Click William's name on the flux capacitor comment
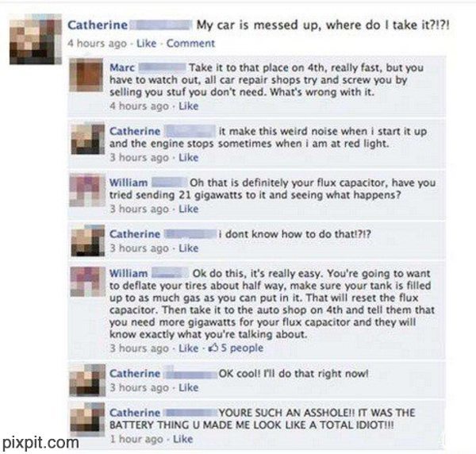Screen dimensions: 476x454 [129, 183]
